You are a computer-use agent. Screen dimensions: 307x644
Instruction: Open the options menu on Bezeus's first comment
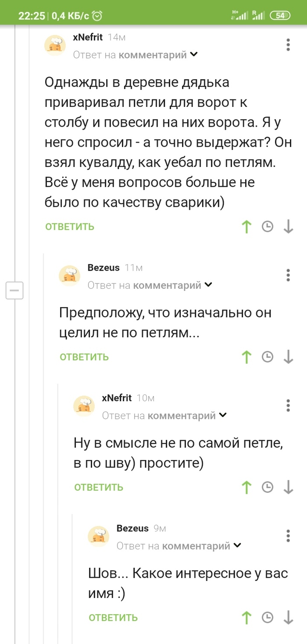pyautogui.click(x=288, y=275)
